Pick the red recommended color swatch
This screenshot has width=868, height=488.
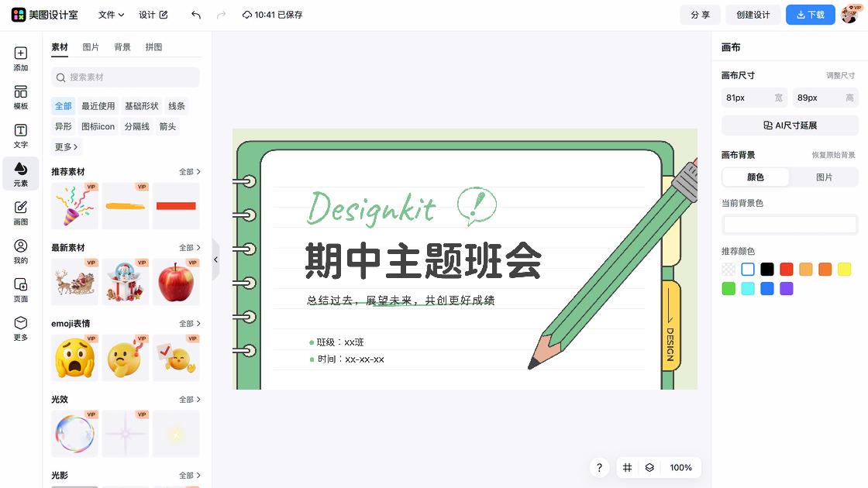click(786, 270)
